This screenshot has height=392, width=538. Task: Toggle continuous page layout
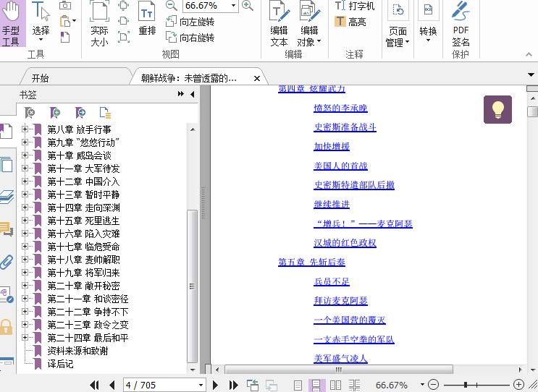pyautogui.click(x=316, y=385)
